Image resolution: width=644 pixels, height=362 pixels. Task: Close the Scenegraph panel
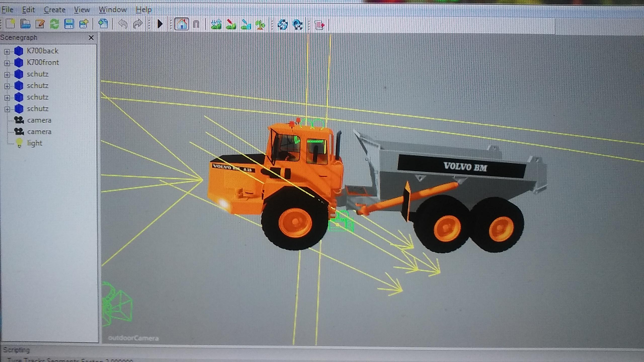[x=91, y=38]
